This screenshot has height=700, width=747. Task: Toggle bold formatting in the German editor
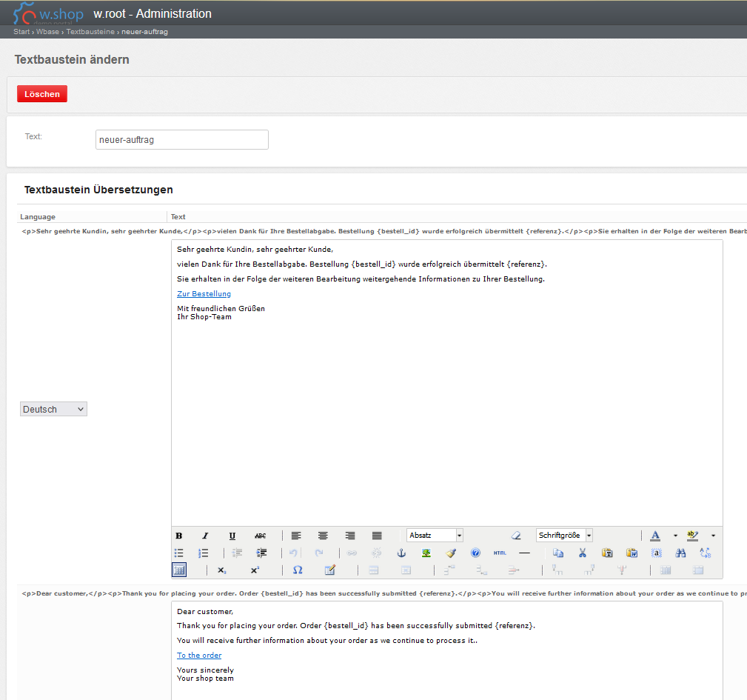point(179,536)
